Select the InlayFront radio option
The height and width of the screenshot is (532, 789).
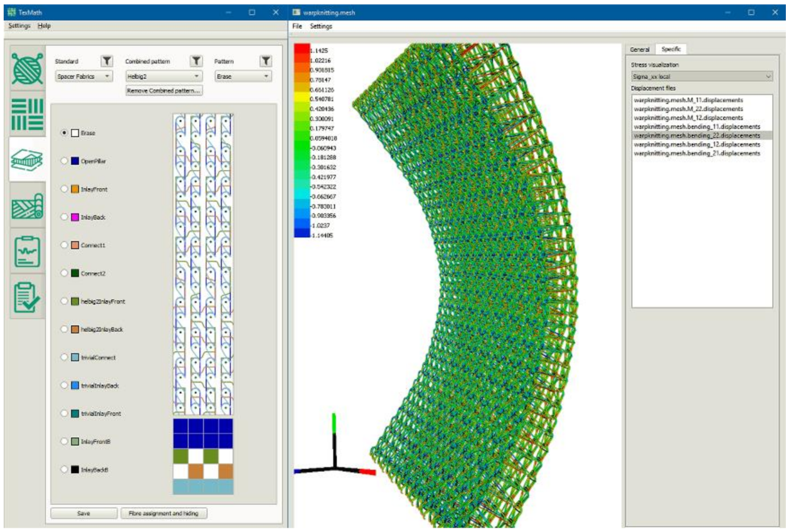coord(64,189)
